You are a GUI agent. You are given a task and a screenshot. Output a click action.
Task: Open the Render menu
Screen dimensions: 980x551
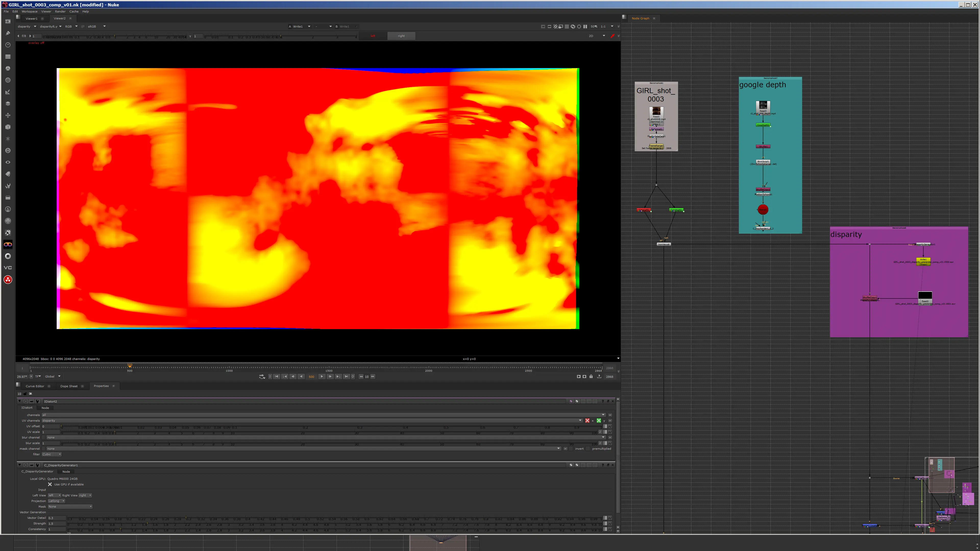60,11
